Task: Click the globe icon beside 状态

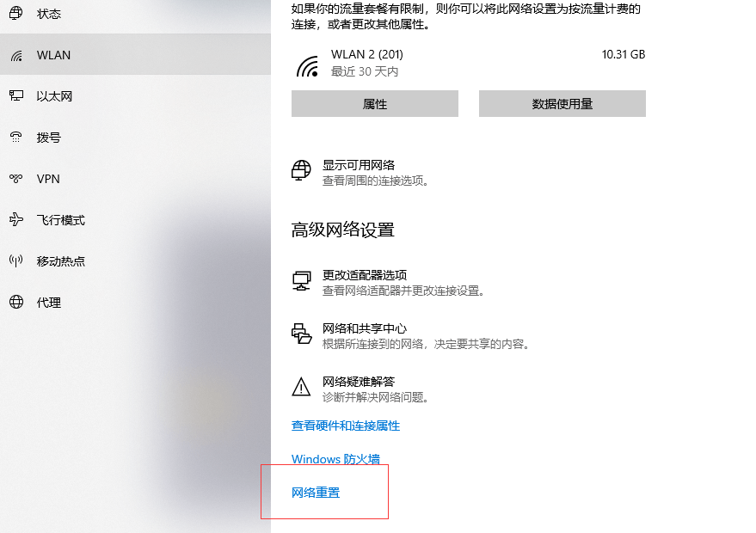Action: (x=15, y=13)
